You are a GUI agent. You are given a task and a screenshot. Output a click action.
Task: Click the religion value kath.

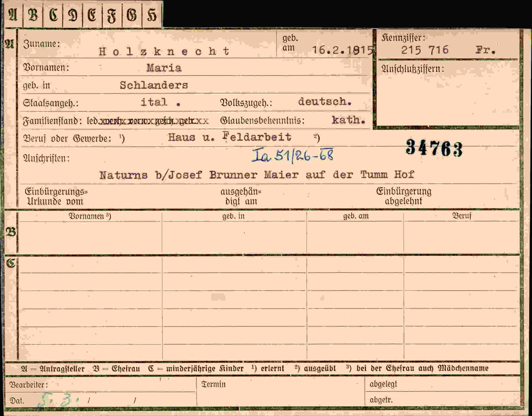click(349, 120)
